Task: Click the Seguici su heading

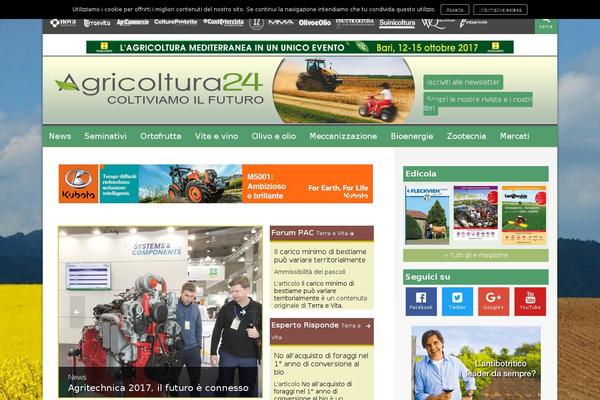Action: pyautogui.click(x=476, y=277)
